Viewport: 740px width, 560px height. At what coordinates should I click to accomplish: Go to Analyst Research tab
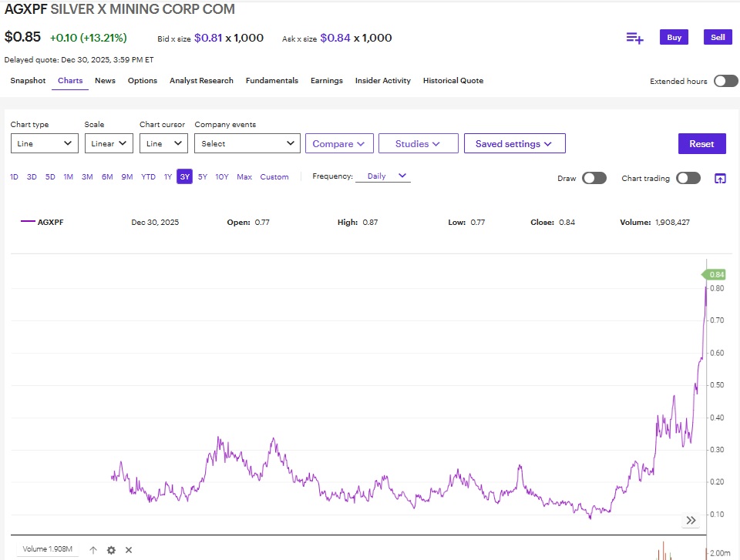(201, 81)
